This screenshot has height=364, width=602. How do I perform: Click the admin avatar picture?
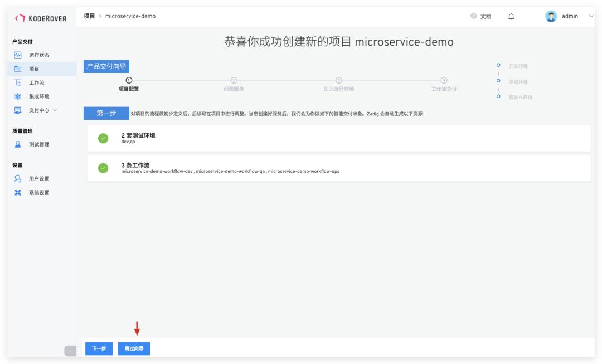551,17
